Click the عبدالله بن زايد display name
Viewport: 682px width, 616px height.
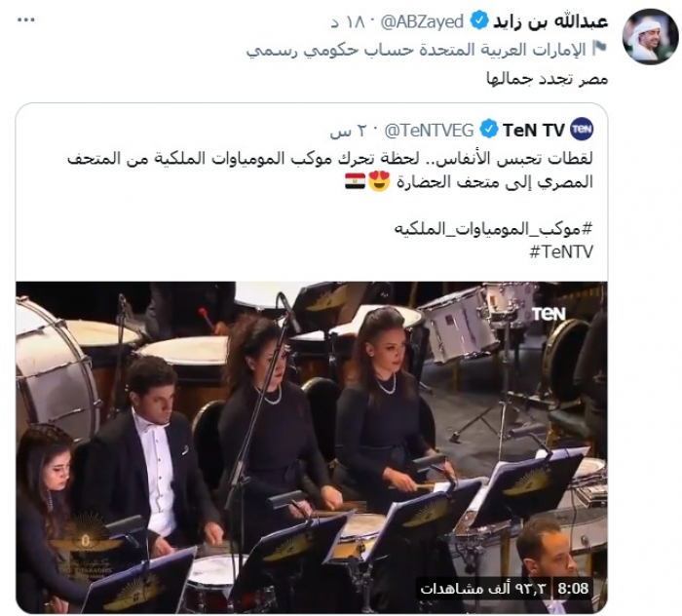[550, 21]
